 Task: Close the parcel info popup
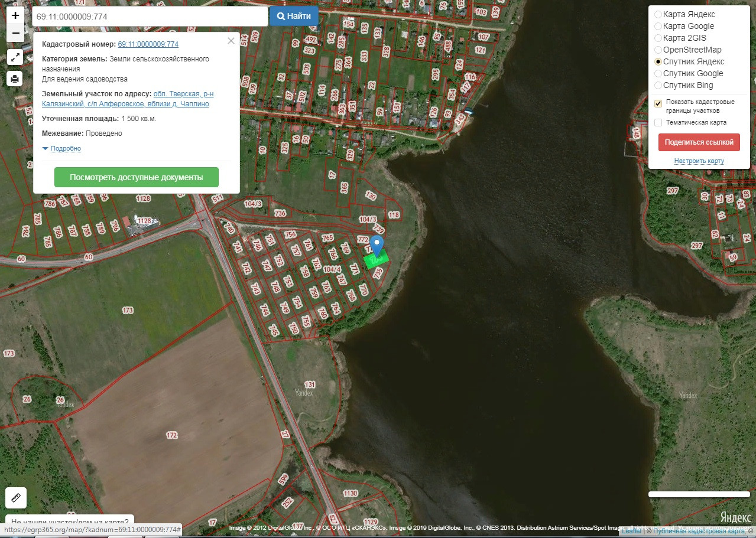click(231, 41)
